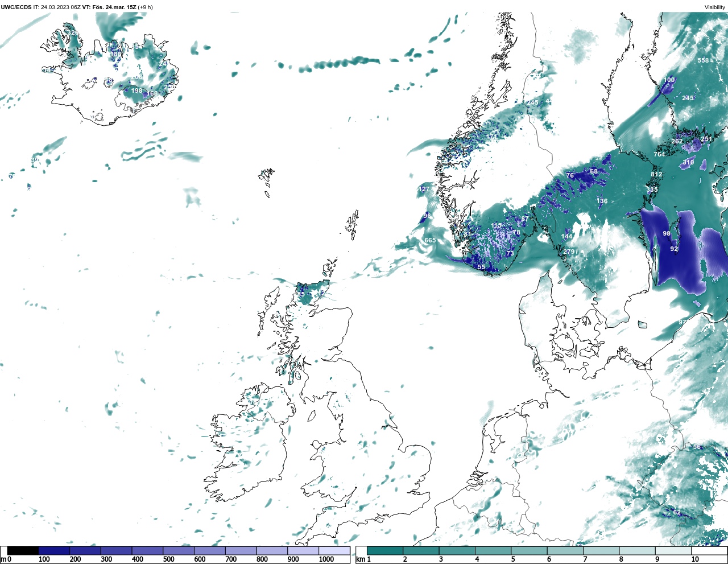Click the '665' value off the Norwegian coast
728x564 pixels.
coord(430,240)
